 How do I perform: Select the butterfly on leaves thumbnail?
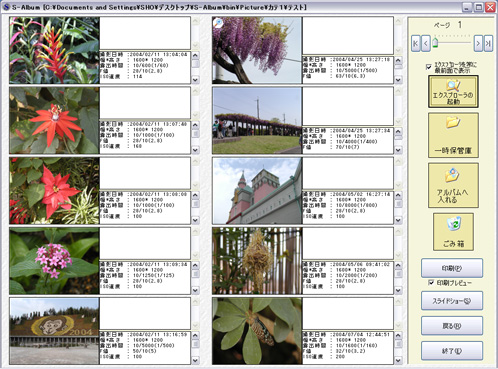coord(257,331)
